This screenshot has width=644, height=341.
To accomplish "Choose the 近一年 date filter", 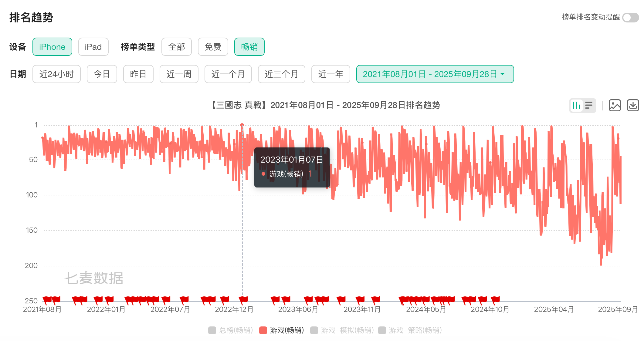I will click(330, 74).
